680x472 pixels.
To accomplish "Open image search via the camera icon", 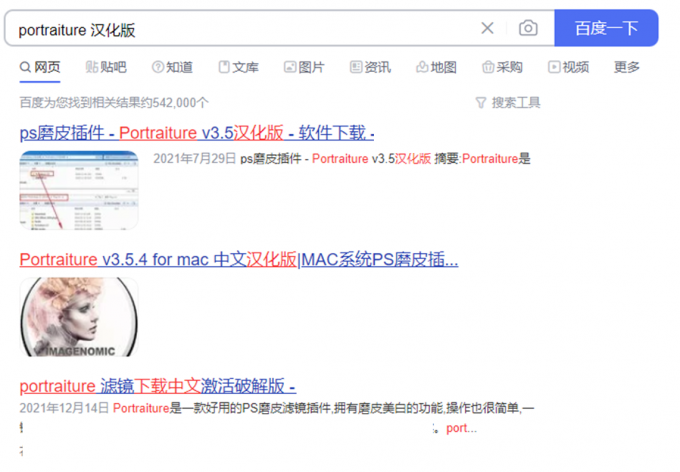I will point(528,28).
